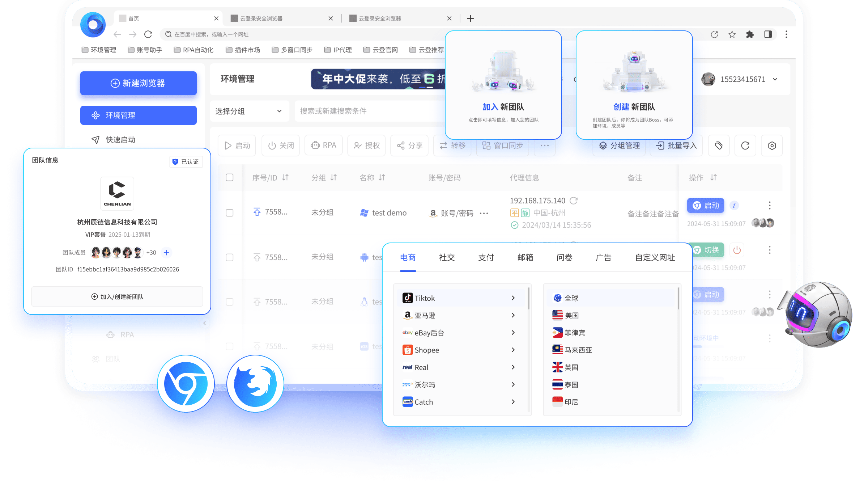
Task: Click the tag icon in toolbar
Action: coord(719,145)
